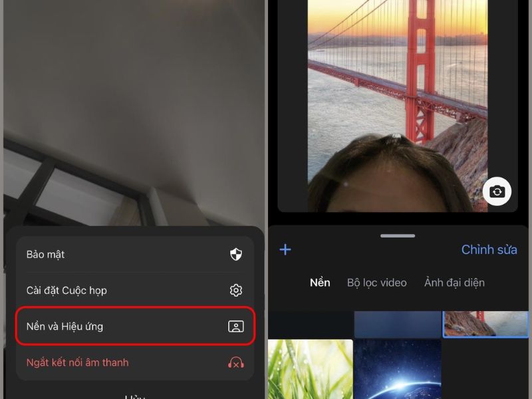Tap the drag handle above the background panel
This screenshot has height=399, width=532.
398,235
